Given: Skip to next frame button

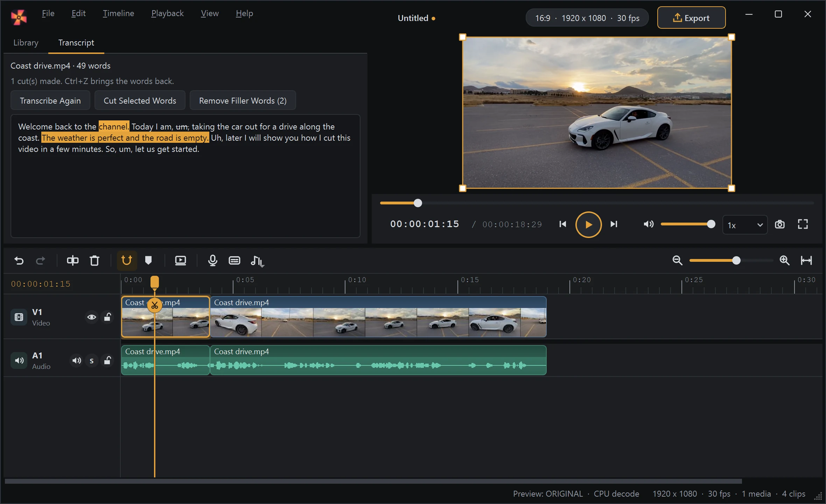Looking at the screenshot, I should coord(614,224).
